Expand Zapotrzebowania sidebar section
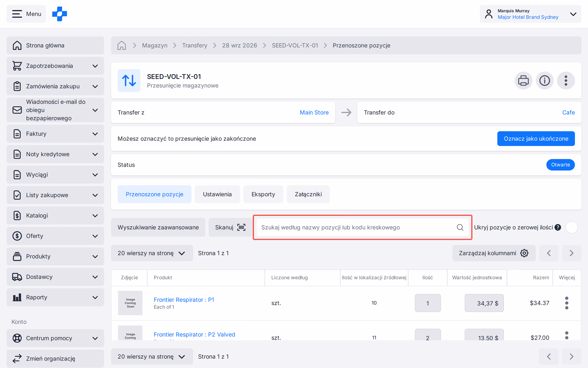The height and width of the screenshot is (368, 588). point(55,66)
